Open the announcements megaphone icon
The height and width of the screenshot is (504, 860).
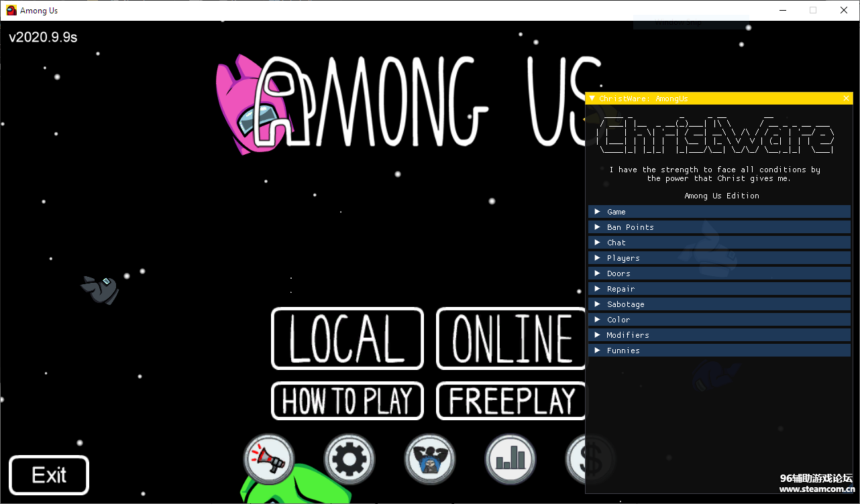(269, 459)
